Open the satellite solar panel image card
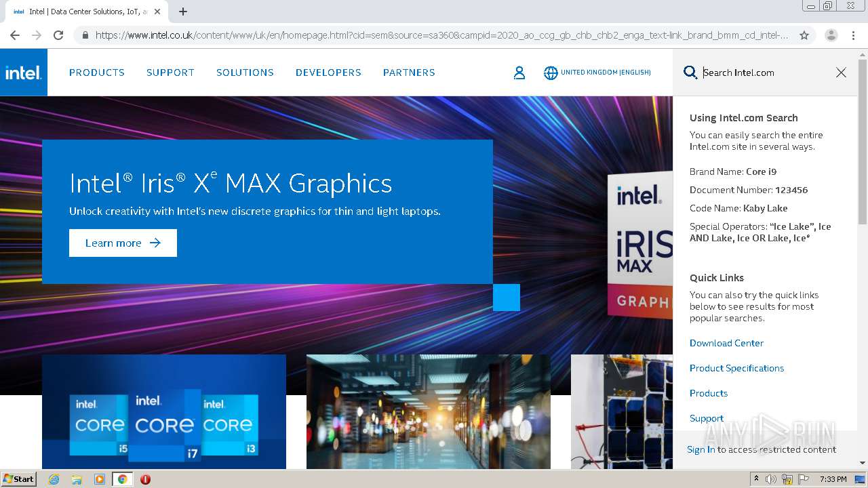The image size is (868, 488). pyautogui.click(x=622, y=411)
